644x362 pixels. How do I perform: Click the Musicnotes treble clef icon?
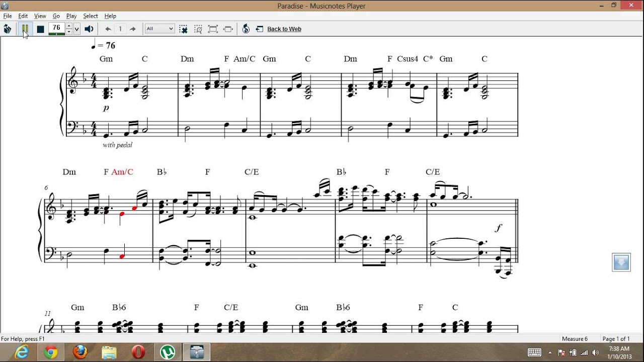[x=246, y=29]
